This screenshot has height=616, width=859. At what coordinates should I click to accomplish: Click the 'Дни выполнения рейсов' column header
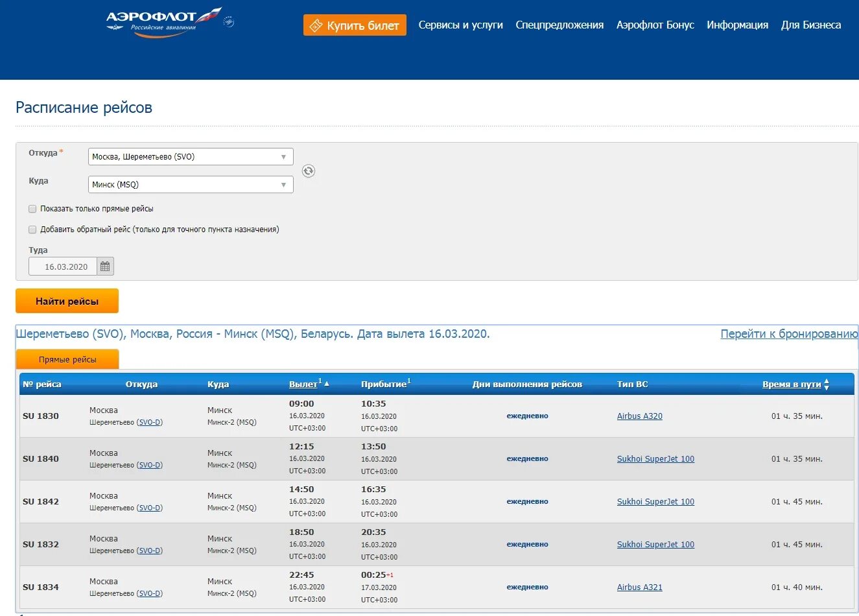pyautogui.click(x=527, y=385)
